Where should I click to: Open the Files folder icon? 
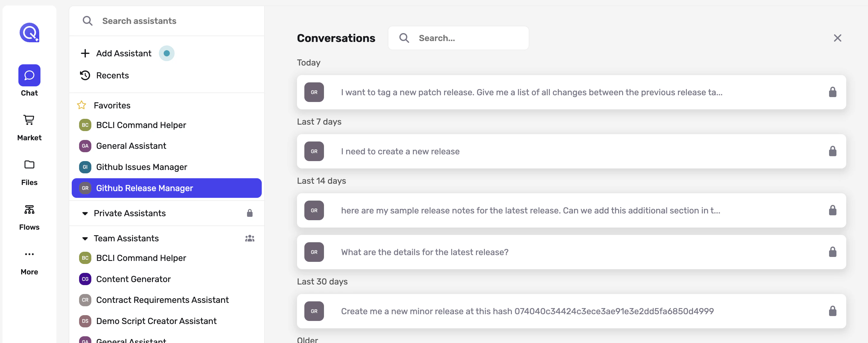pyautogui.click(x=29, y=164)
